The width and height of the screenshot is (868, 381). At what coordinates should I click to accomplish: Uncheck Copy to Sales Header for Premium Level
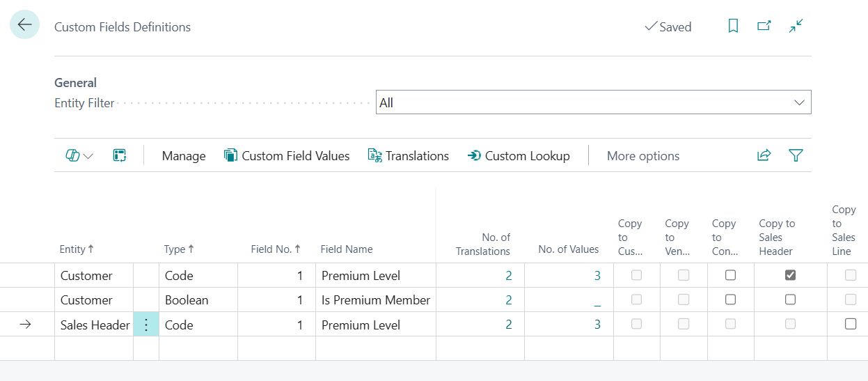tap(790, 275)
